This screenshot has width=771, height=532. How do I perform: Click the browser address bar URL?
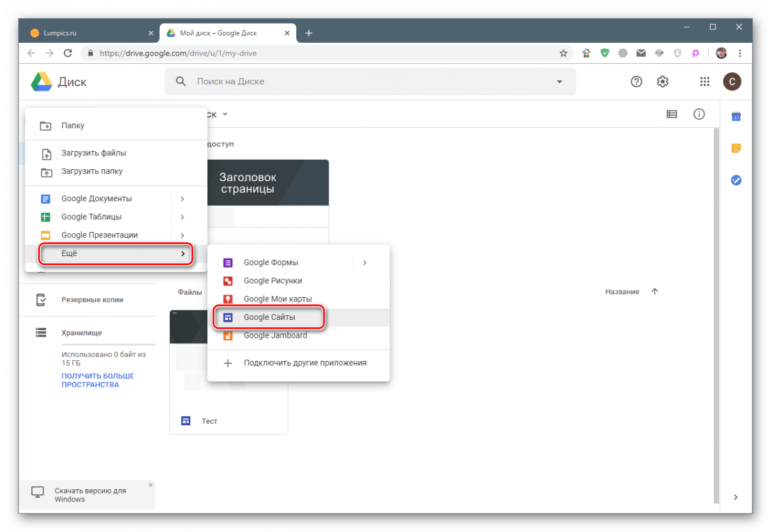(x=178, y=53)
